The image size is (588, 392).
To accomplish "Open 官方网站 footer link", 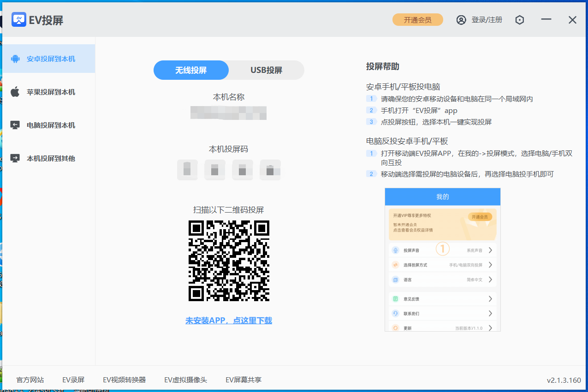I will (30, 380).
